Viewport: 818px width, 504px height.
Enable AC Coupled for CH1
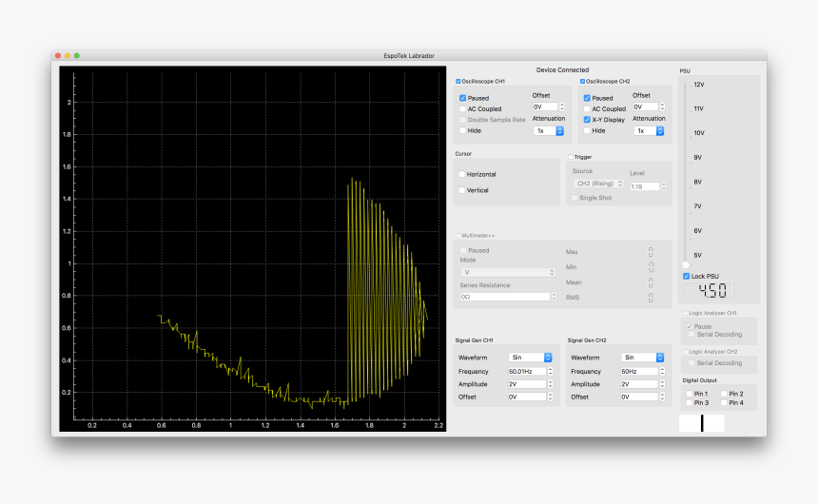[x=462, y=109]
